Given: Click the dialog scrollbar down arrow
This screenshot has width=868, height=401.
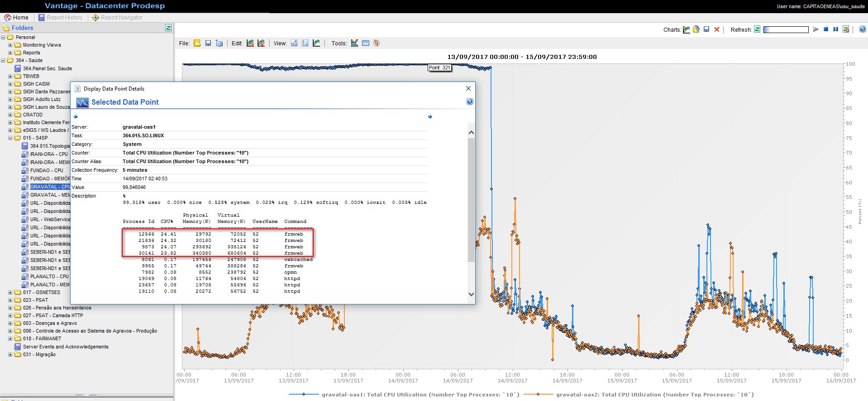Looking at the screenshot, I should (471, 294).
